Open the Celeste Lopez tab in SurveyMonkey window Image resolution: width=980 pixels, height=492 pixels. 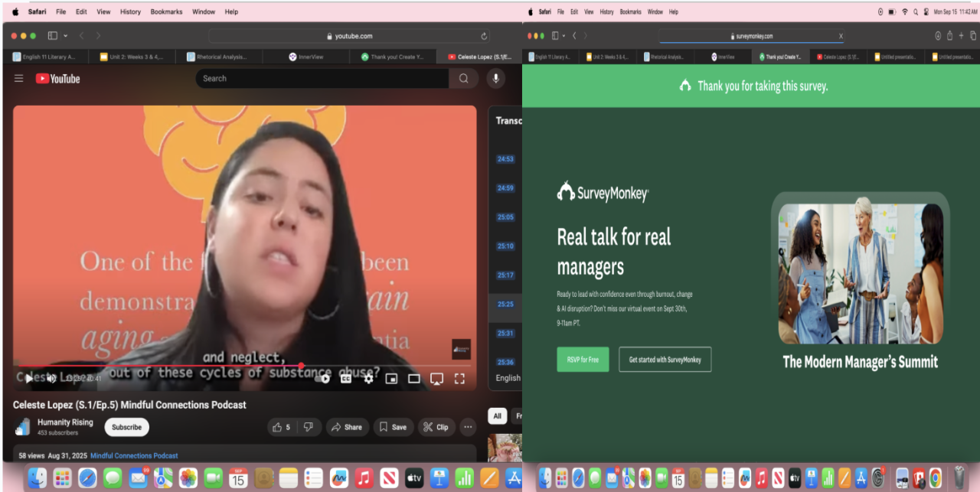pyautogui.click(x=838, y=57)
